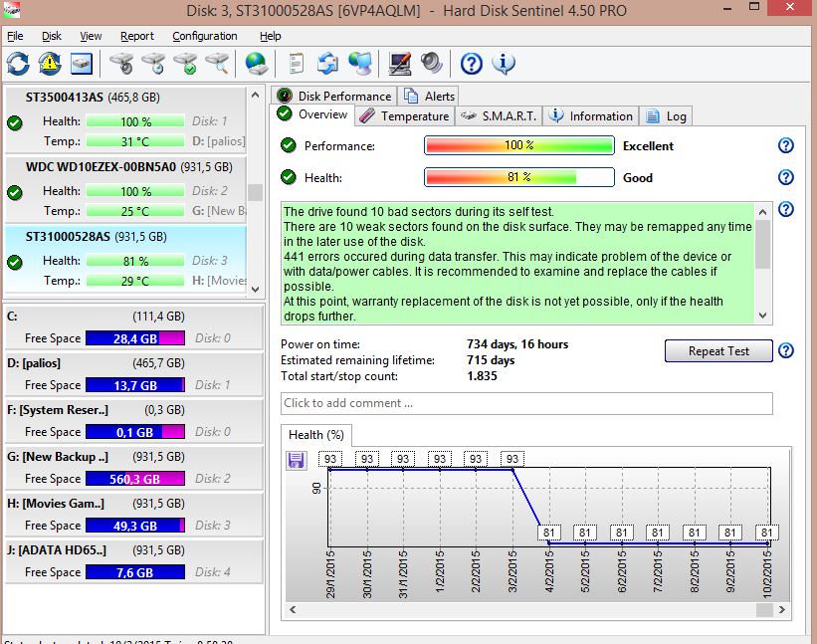
Task: Click the networked computers toolbar icon
Action: (360, 64)
